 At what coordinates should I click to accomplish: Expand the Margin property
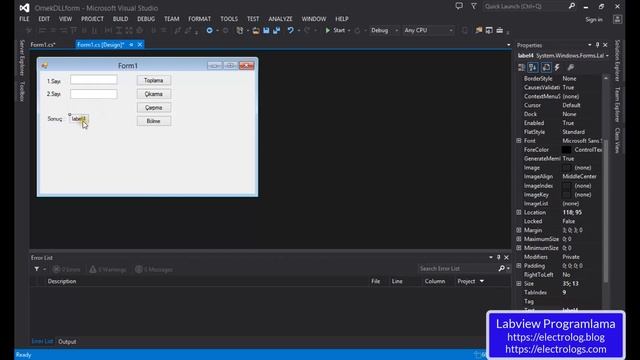519,230
